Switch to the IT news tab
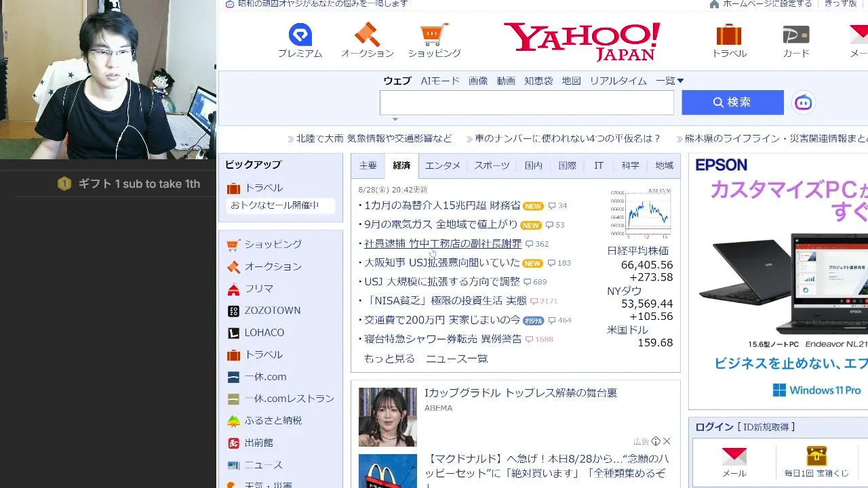Screen dimensions: 868x488 (599, 165)
